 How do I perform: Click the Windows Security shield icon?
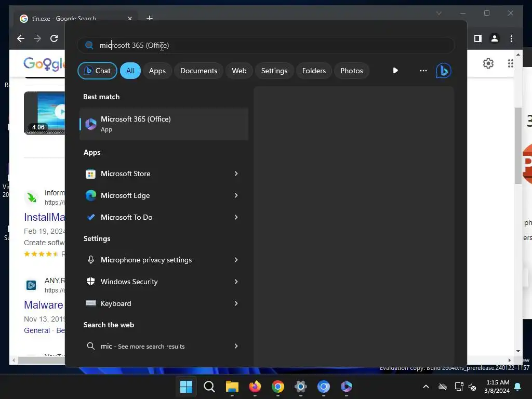pos(90,282)
